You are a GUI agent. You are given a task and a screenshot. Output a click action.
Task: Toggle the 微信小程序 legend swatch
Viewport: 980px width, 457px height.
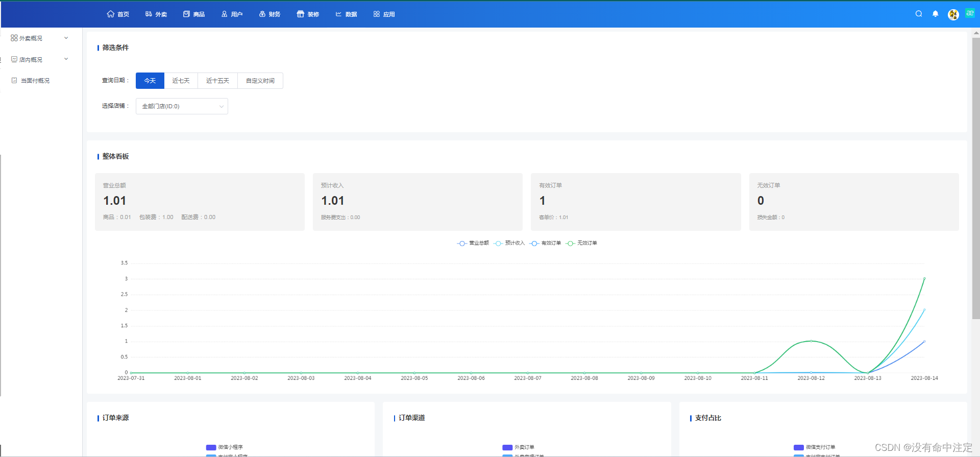(211, 447)
